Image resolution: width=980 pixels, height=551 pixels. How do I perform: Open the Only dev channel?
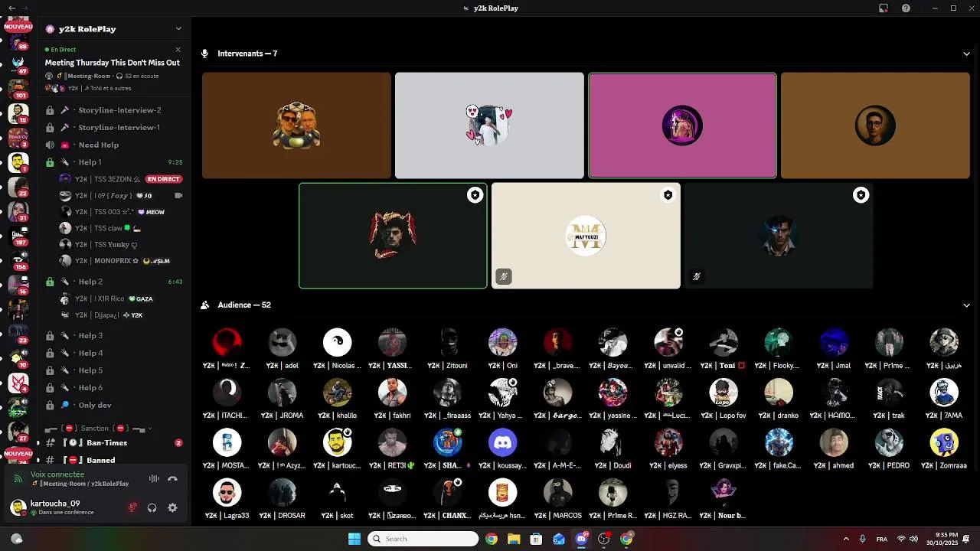tap(113, 405)
